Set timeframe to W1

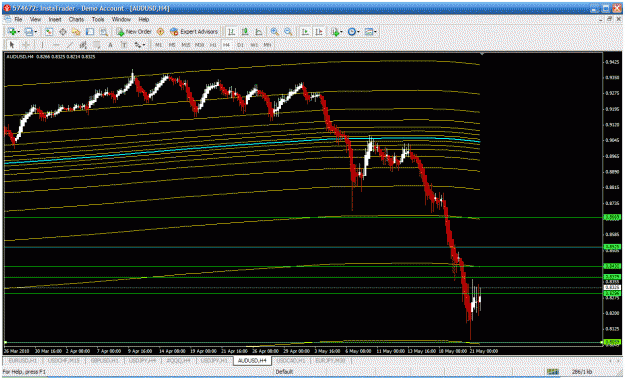pos(254,45)
